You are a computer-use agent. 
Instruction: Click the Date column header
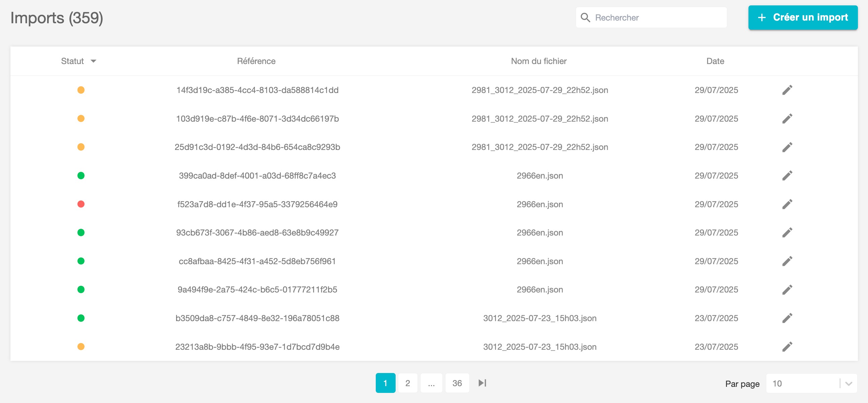tap(715, 61)
